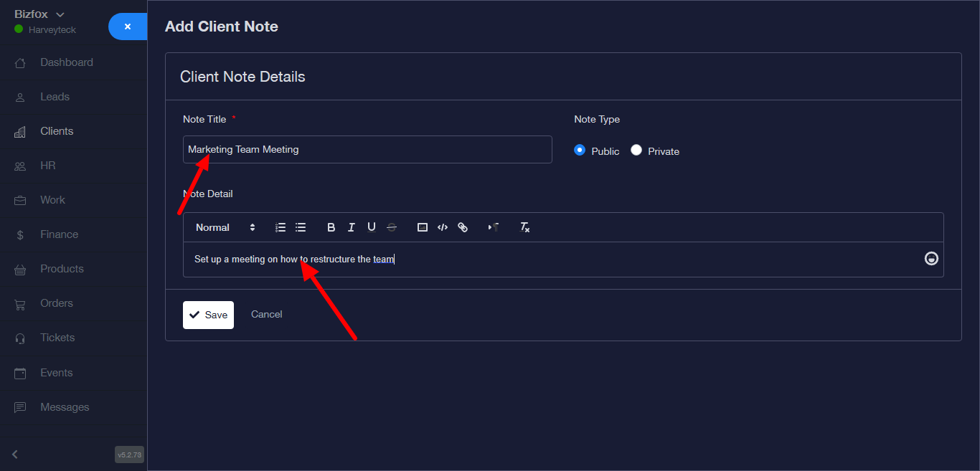Select the Public note type
The height and width of the screenshot is (471, 980).
pyautogui.click(x=580, y=151)
